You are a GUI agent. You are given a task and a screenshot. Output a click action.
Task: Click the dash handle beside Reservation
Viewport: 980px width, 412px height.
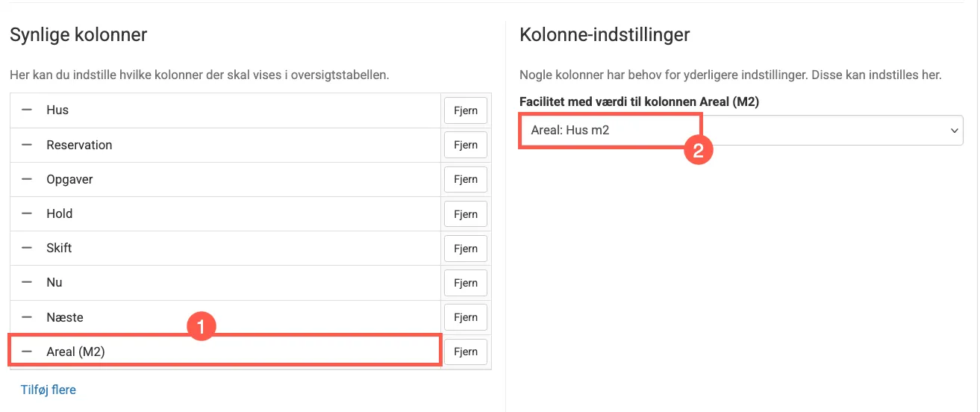[x=27, y=145]
